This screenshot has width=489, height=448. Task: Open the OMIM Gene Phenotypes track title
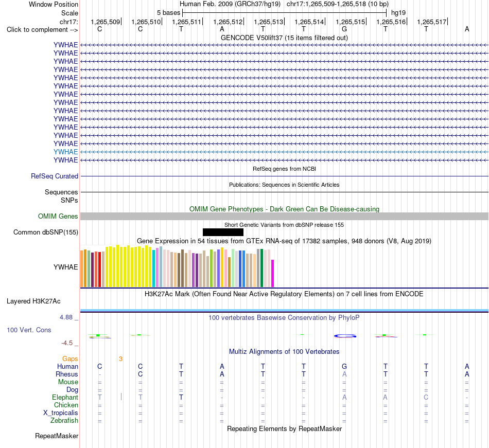(x=284, y=209)
